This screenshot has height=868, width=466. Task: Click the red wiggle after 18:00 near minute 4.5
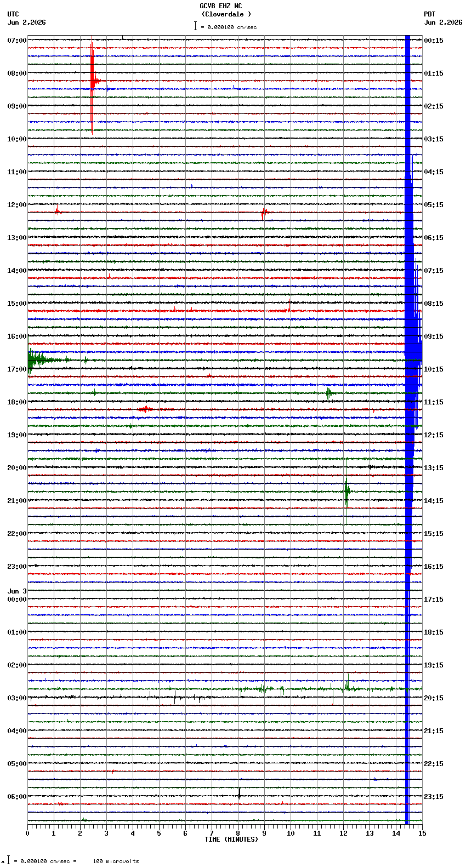click(145, 409)
